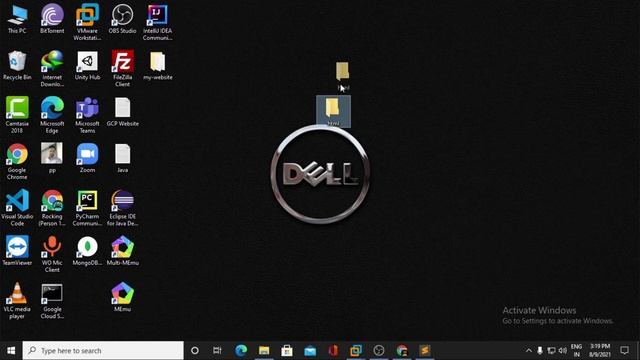Switch to OBS Studio on the taskbar

click(379, 351)
